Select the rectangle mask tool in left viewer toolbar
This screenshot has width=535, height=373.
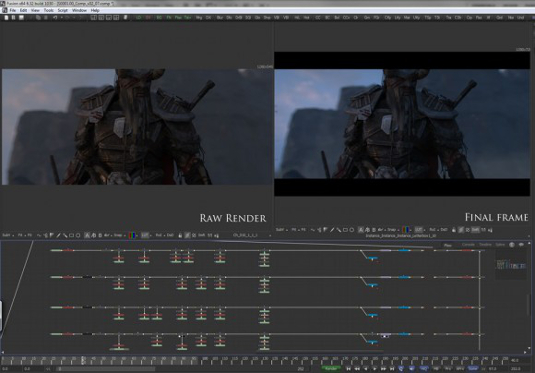[x=71, y=235]
